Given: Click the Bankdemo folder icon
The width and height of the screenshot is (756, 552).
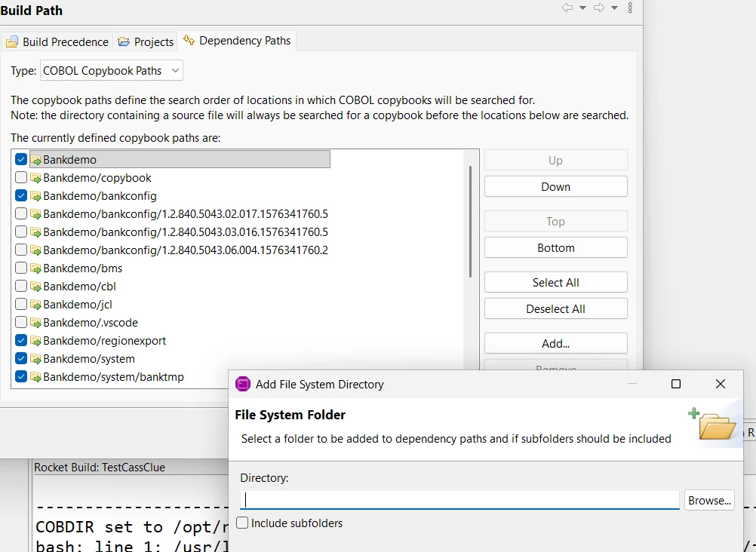Looking at the screenshot, I should (x=35, y=160).
